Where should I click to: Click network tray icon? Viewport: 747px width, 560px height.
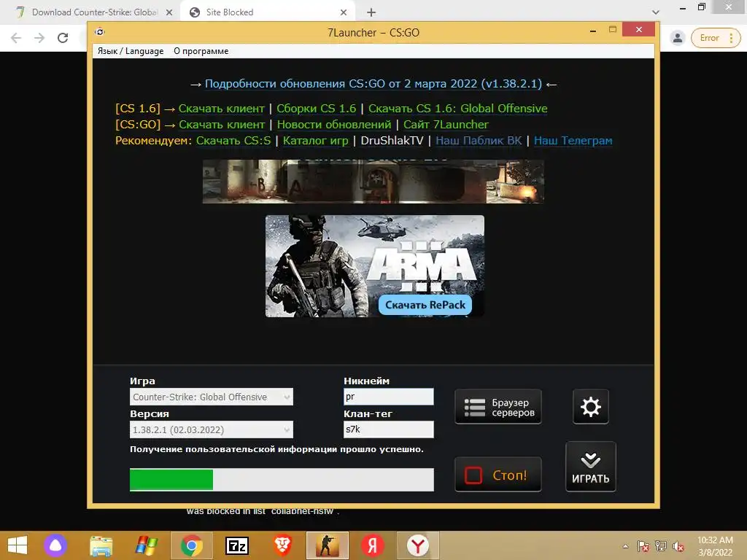coord(661,546)
